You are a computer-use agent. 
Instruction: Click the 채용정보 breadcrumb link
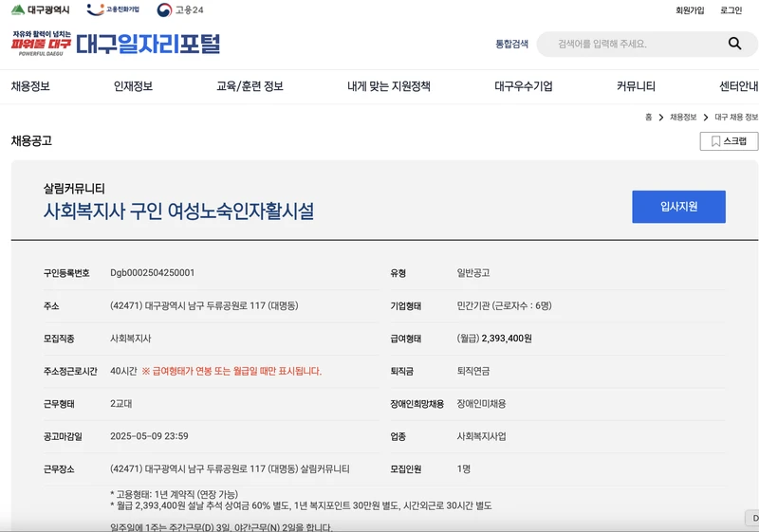pos(683,117)
